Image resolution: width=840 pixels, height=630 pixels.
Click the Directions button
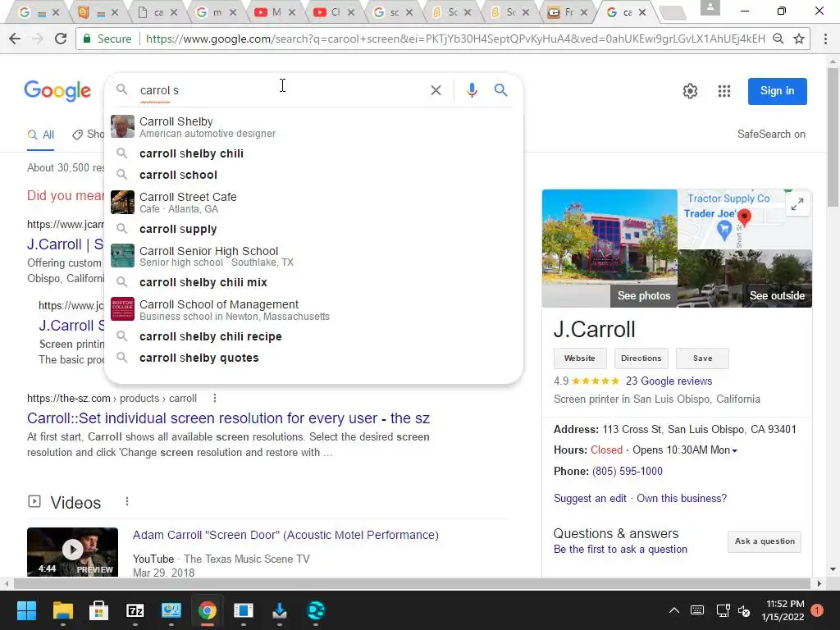coord(641,358)
